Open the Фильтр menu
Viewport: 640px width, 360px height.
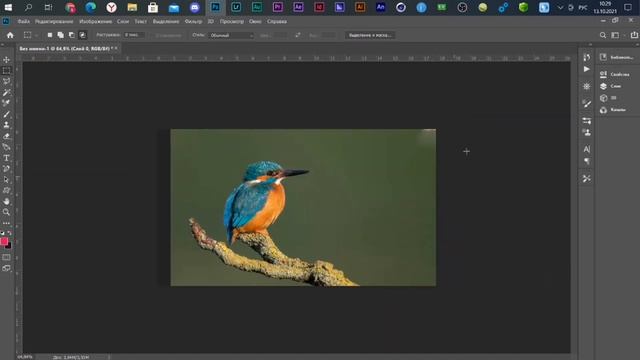click(x=193, y=22)
